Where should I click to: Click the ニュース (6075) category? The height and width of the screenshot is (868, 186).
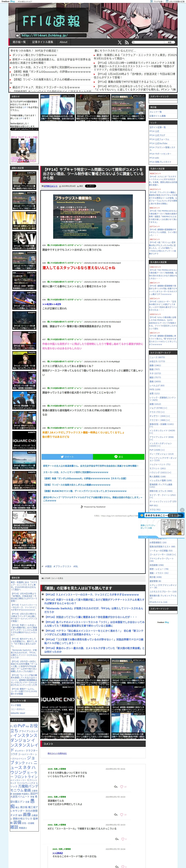157,357
